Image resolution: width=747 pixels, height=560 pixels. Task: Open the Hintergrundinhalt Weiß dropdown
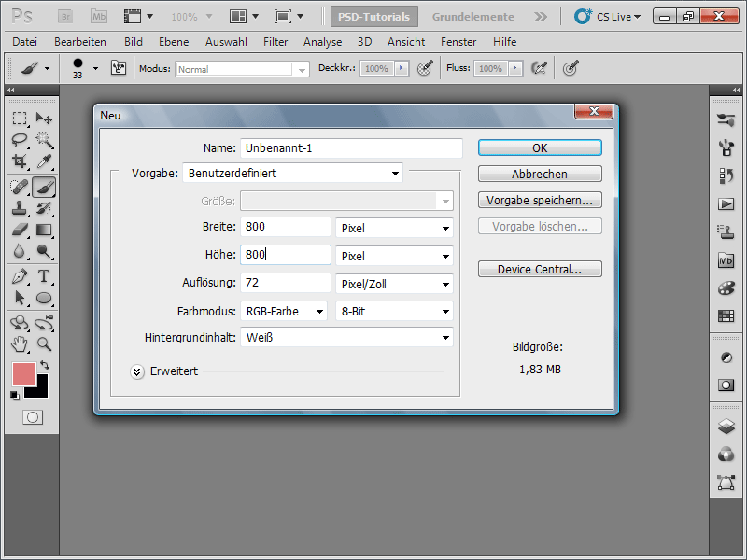346,338
